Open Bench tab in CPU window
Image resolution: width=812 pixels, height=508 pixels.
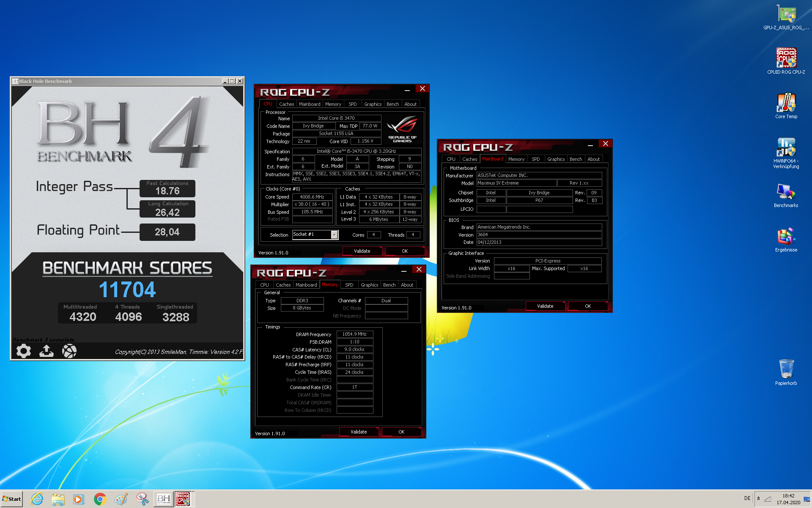click(x=393, y=104)
